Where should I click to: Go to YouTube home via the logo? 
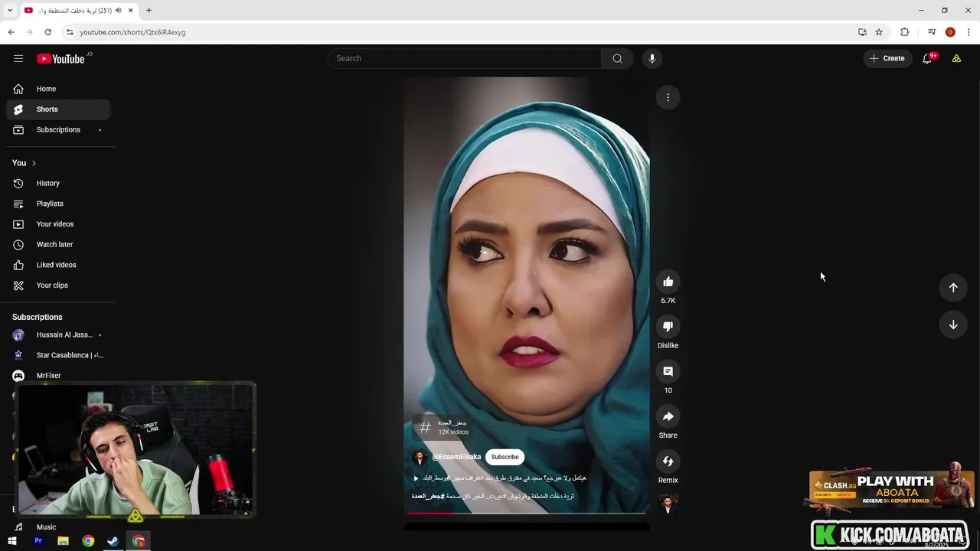click(60, 59)
